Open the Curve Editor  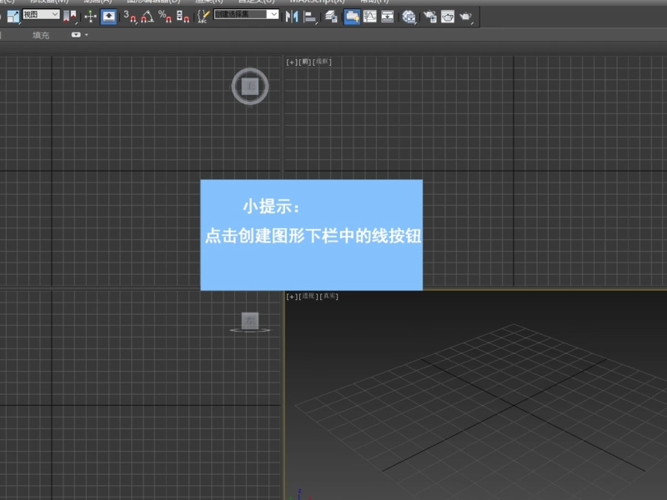370,17
